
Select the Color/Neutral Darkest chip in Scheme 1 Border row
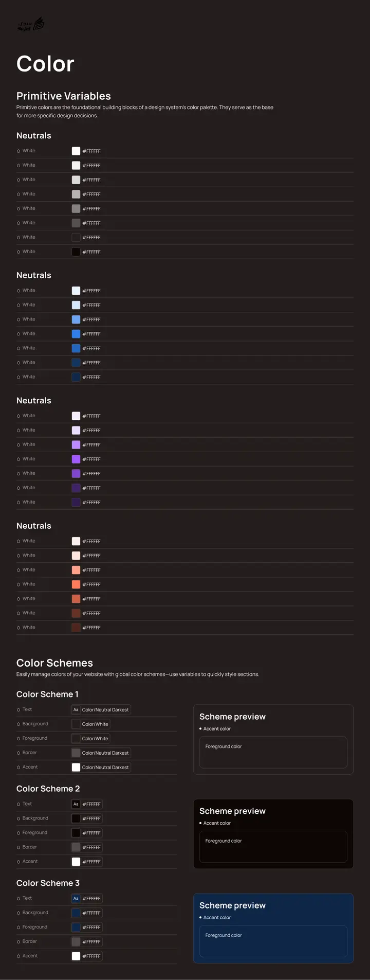[101, 753]
